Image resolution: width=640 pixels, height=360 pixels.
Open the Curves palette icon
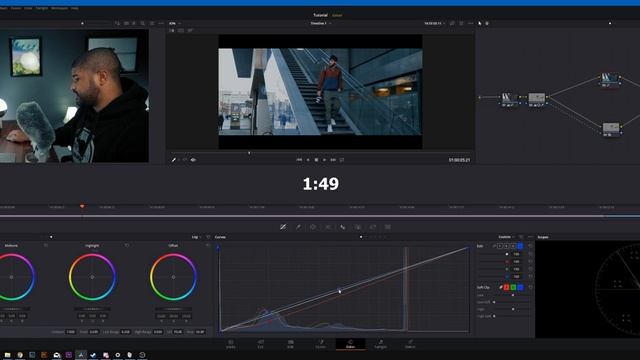(x=283, y=227)
